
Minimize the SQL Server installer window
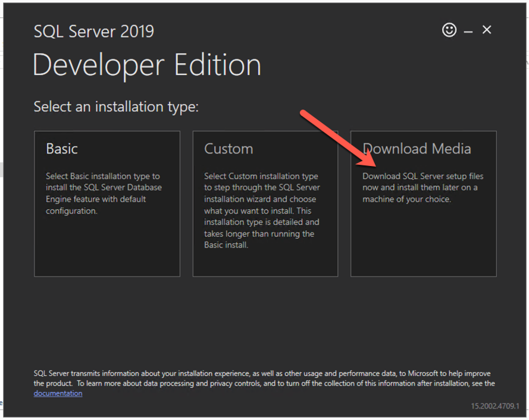point(468,29)
